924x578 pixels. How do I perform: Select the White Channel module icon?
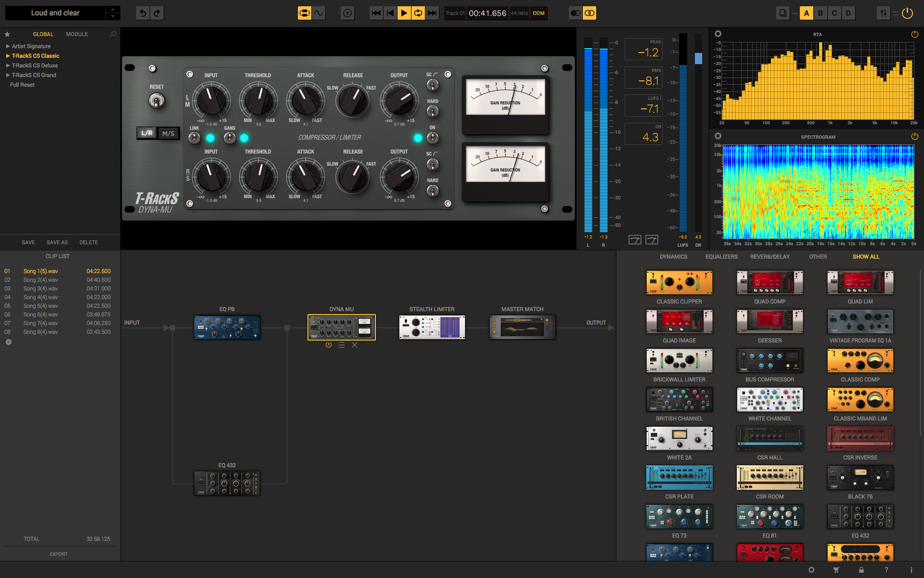770,400
